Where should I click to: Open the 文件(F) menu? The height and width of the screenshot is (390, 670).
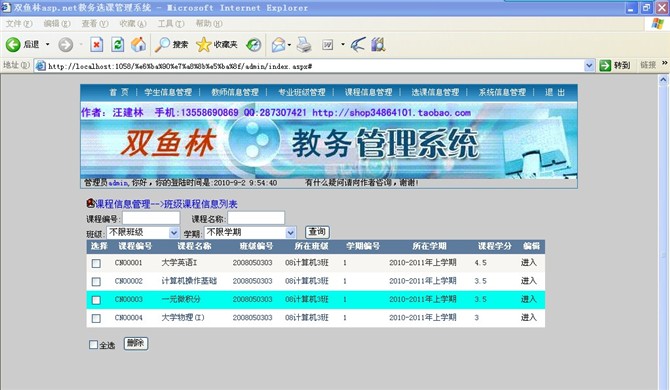19,23
